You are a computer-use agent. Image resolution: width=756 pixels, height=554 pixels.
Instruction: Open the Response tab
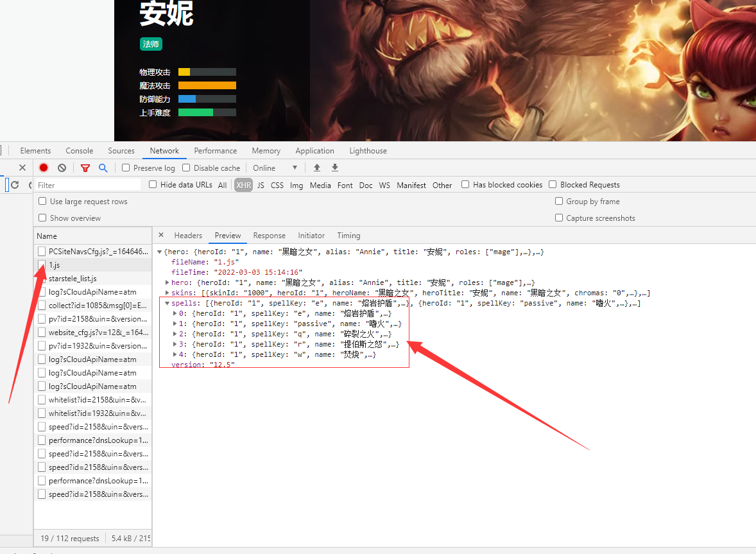coord(269,235)
